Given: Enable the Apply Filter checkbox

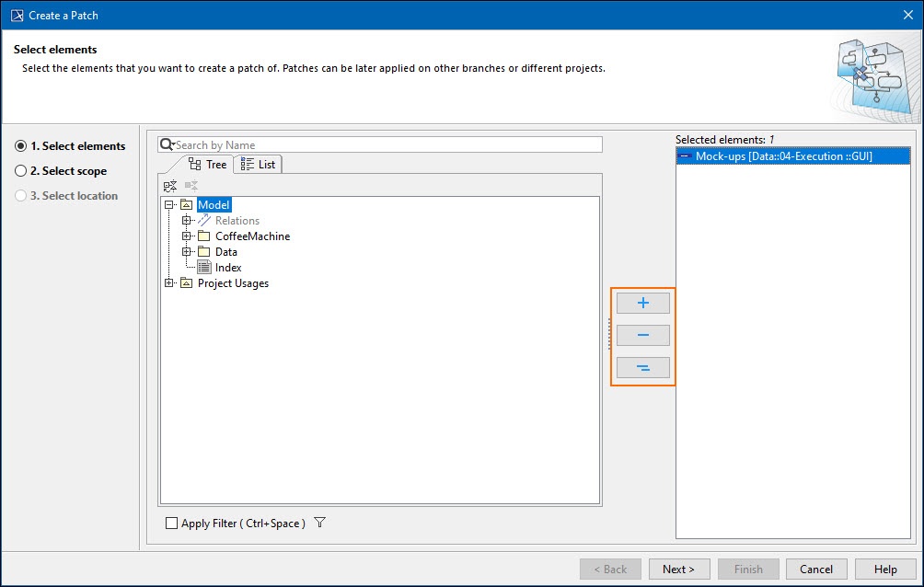Looking at the screenshot, I should tap(171, 524).
